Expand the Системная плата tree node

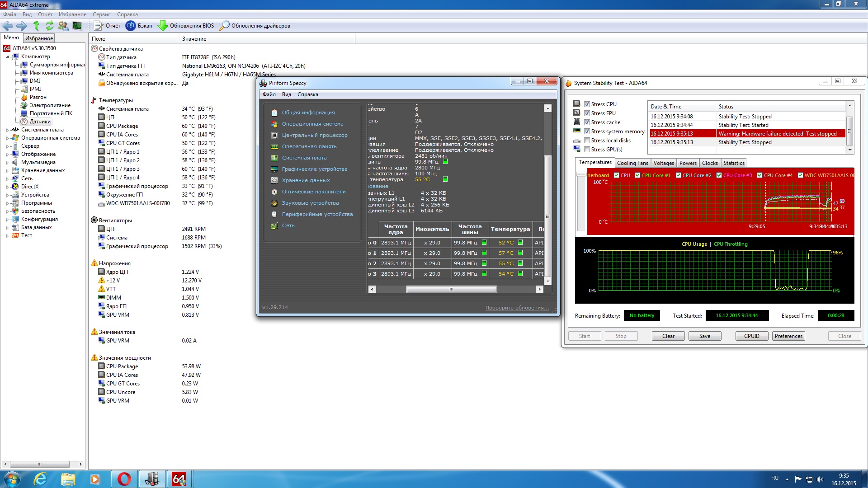(x=7, y=130)
